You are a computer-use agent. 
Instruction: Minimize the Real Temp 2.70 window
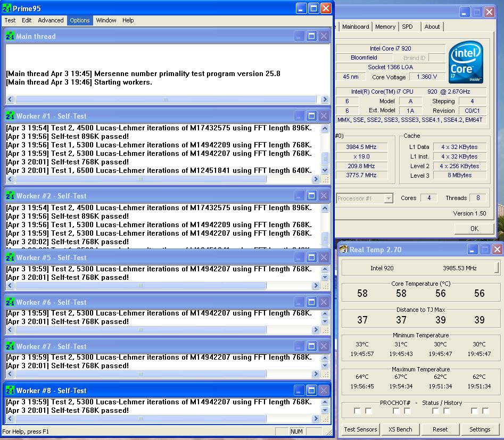(x=472, y=250)
